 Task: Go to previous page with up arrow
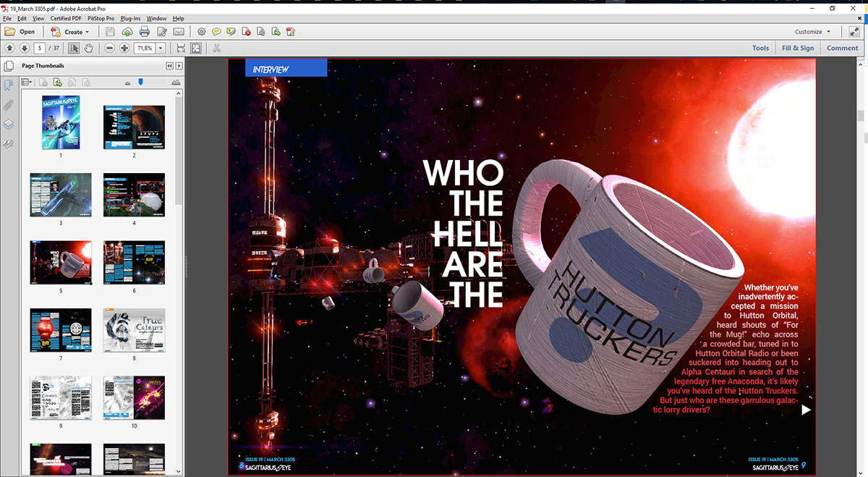pyautogui.click(x=10, y=48)
